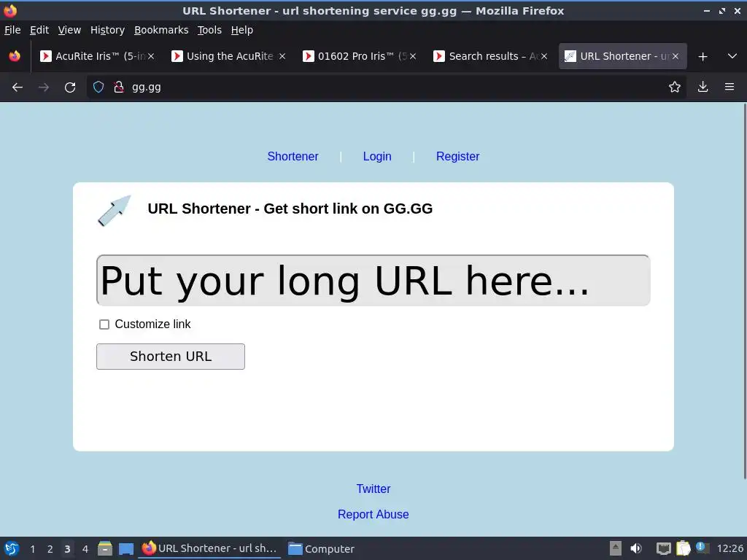Close the 01602 Pro Iris tab
Image resolution: width=747 pixels, height=560 pixels.
(x=413, y=56)
